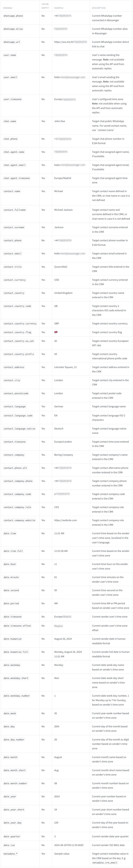Viewport: 133px width, 868px height.
Task: Select the "Boring Company" example text
Action: tap(64, 455)
